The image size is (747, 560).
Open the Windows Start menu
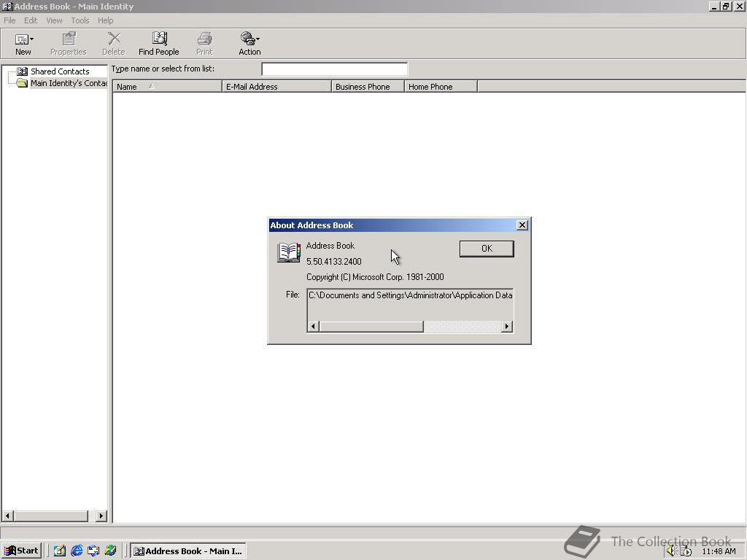point(21,551)
